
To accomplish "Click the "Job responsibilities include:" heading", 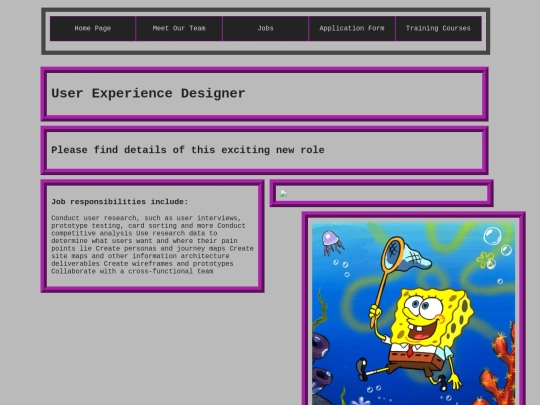I will tap(120, 202).
